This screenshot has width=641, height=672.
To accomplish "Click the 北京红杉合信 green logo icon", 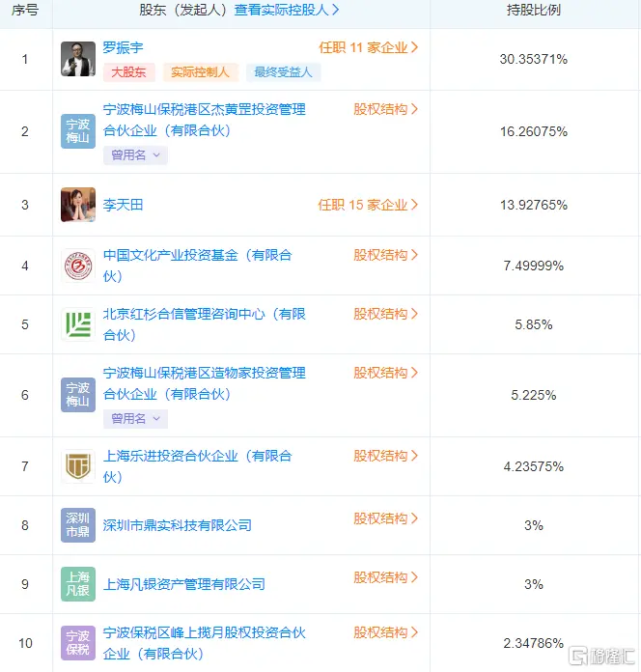I will pos(78,324).
